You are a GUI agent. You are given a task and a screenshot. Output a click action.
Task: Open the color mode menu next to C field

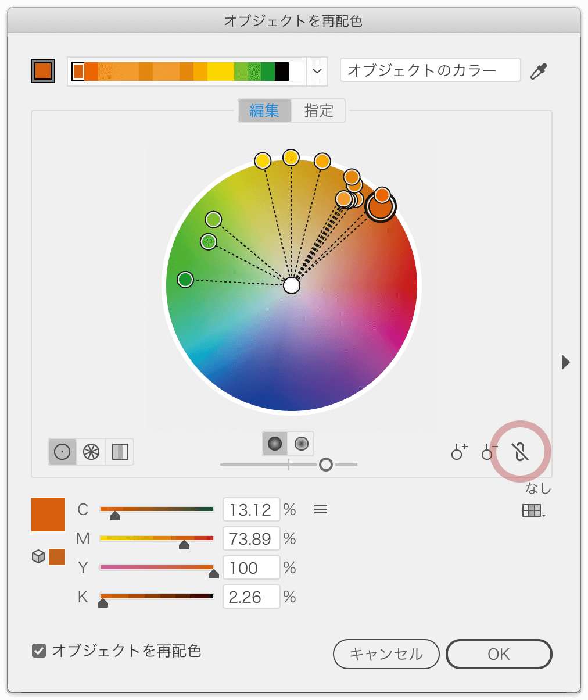click(321, 510)
